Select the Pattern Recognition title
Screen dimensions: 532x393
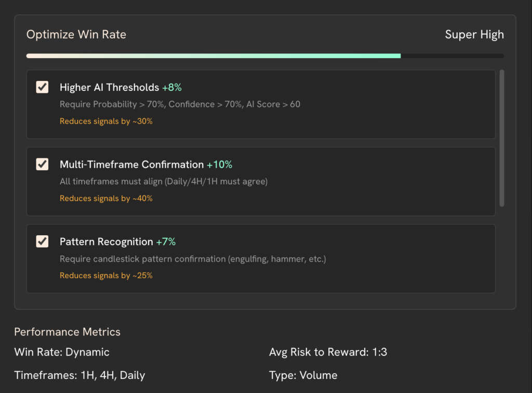pyautogui.click(x=106, y=242)
